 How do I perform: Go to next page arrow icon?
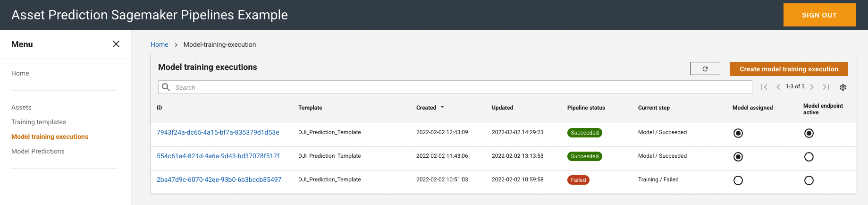[x=812, y=87]
